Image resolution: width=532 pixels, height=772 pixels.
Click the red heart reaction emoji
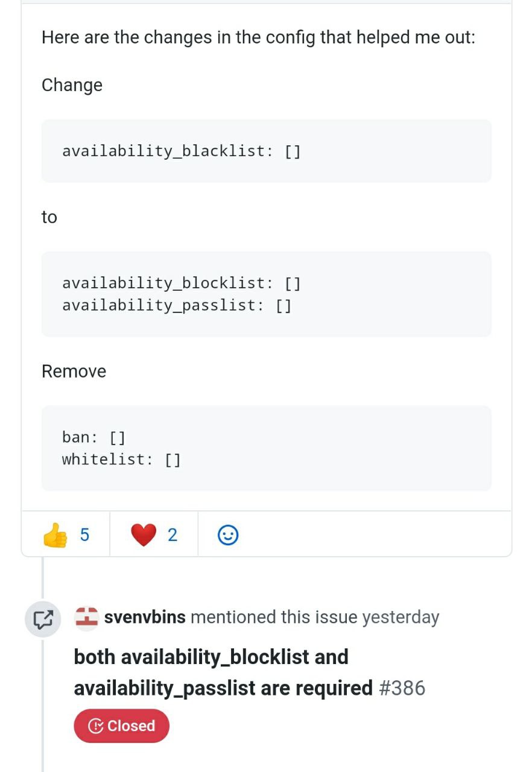[144, 535]
